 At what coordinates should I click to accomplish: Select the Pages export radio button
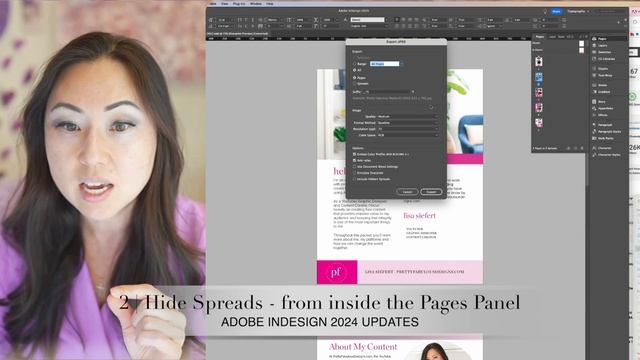(354, 78)
